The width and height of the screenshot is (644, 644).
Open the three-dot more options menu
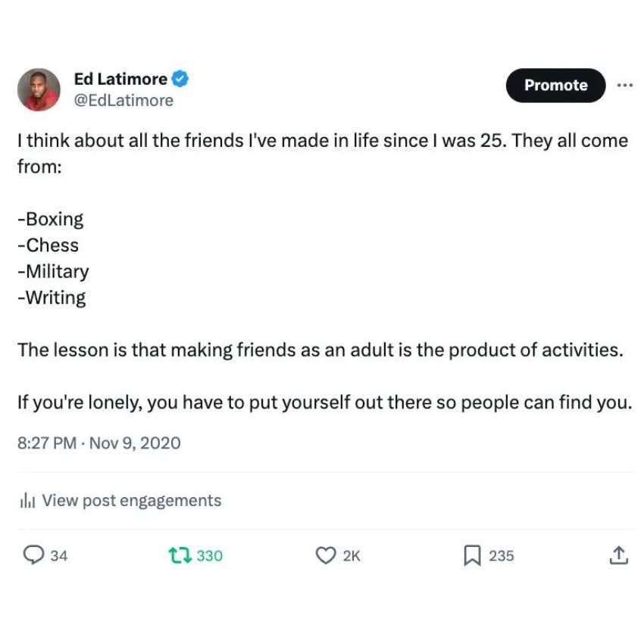click(x=624, y=85)
